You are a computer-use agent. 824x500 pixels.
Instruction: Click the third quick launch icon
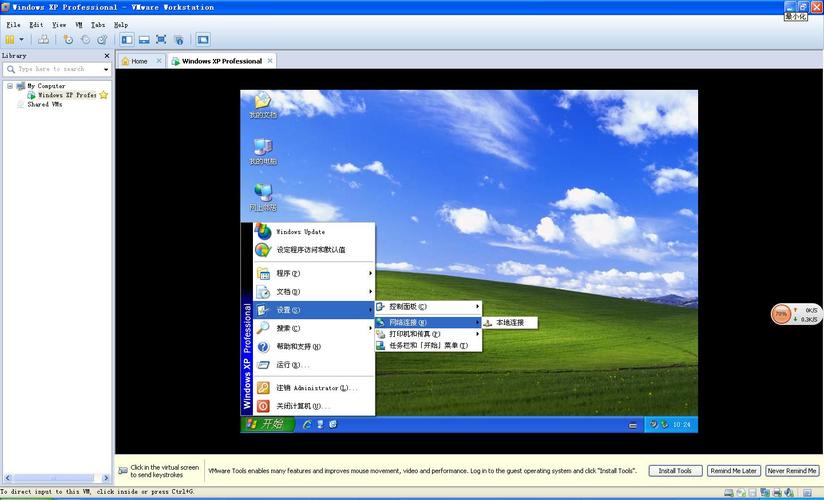point(333,424)
